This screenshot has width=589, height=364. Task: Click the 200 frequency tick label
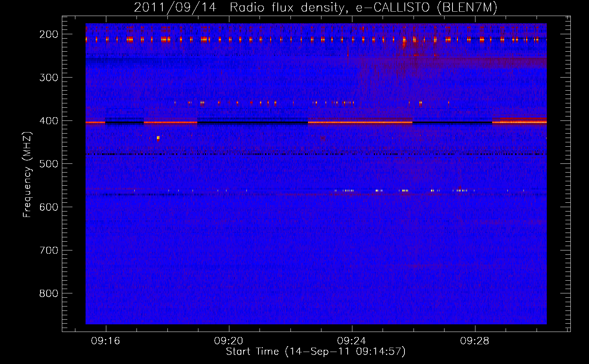tap(49, 34)
